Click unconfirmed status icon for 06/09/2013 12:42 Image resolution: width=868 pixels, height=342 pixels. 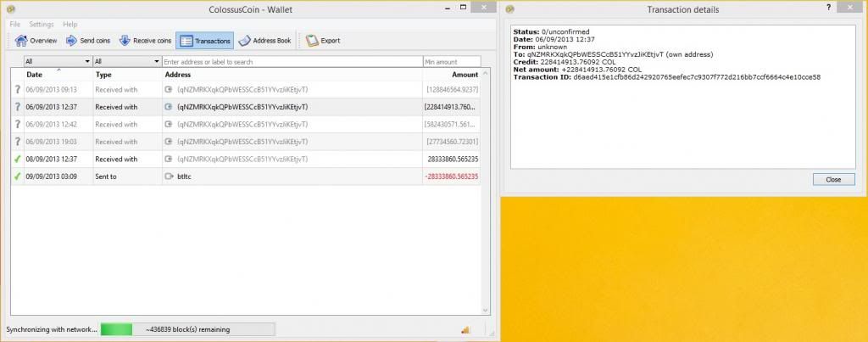tap(17, 124)
